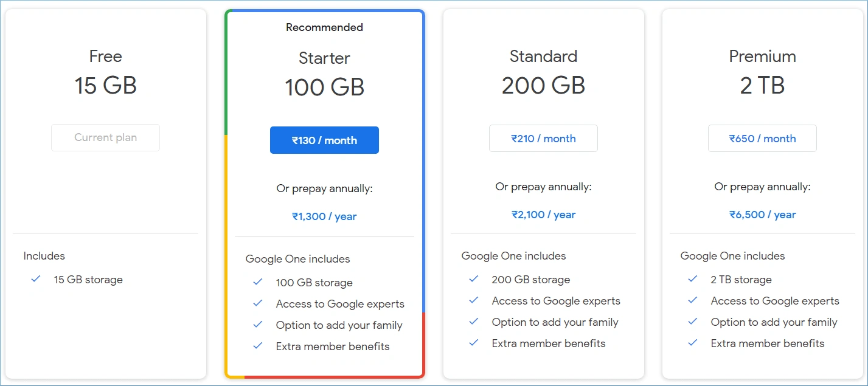
Task: Click the checkmark for Premium's Access to Google experts
Action: [x=692, y=300]
